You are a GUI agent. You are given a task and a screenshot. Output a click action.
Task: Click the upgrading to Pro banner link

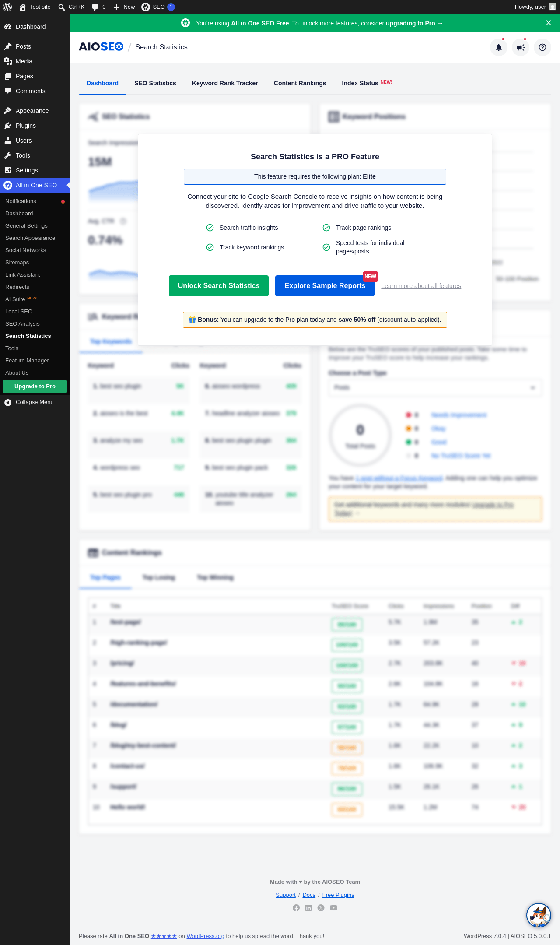tap(410, 23)
